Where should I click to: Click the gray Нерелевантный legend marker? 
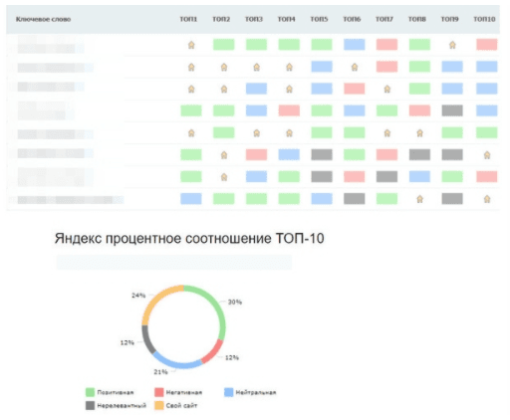90,405
